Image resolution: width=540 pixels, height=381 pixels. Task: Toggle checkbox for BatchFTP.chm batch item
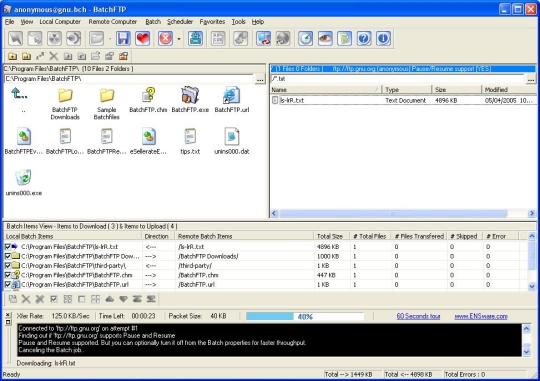(x=8, y=275)
